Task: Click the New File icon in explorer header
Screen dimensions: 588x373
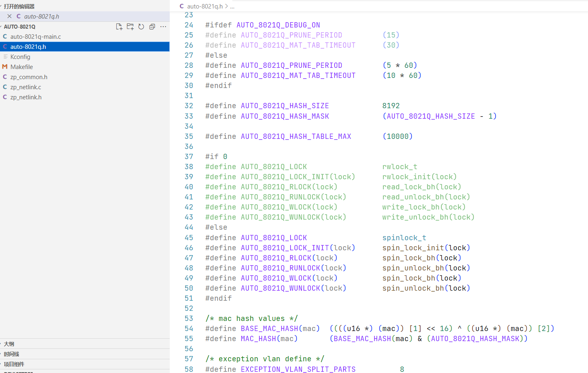Action: 119,27
